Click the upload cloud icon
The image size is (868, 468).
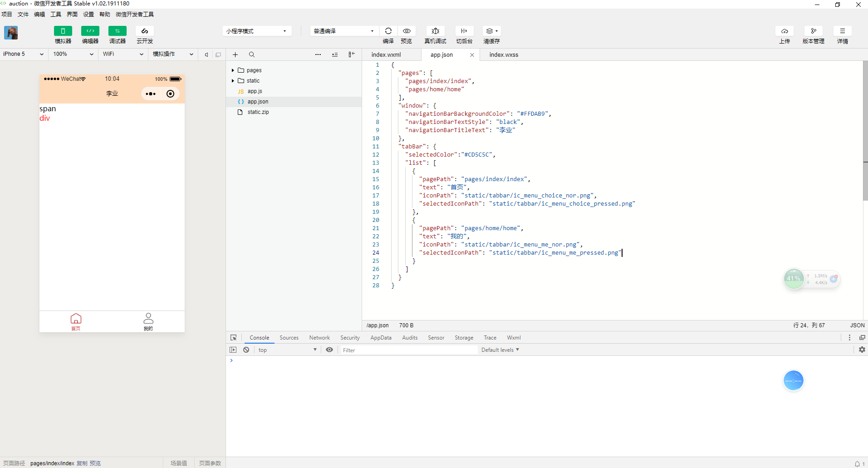click(x=785, y=31)
